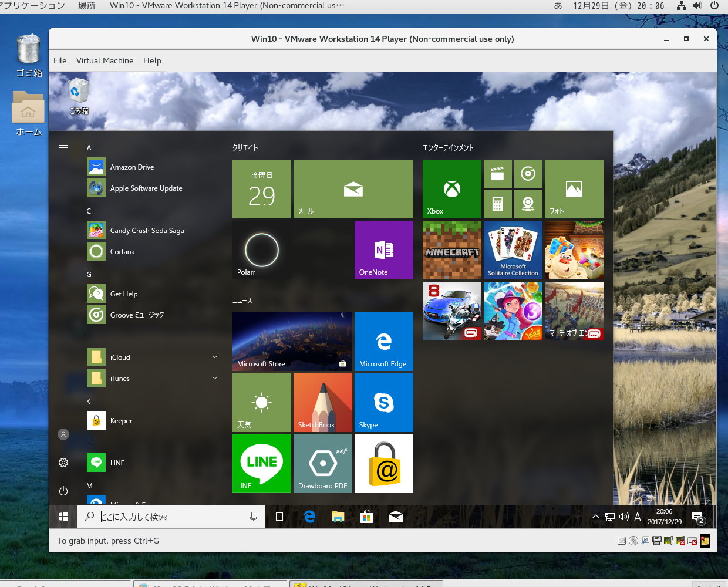Click the Windows search box

(170, 517)
